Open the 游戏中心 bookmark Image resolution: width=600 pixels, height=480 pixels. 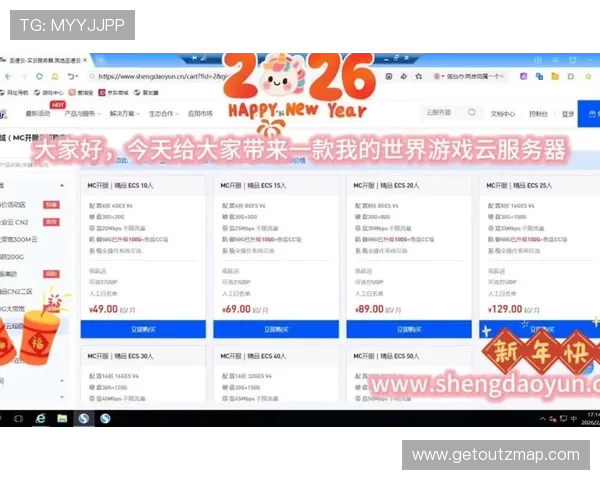click(x=49, y=93)
